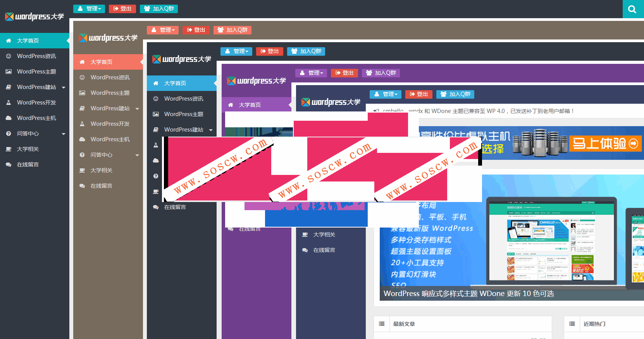Switch to the 最新文章 tab
Screen dimensions: 644x339
404,324
